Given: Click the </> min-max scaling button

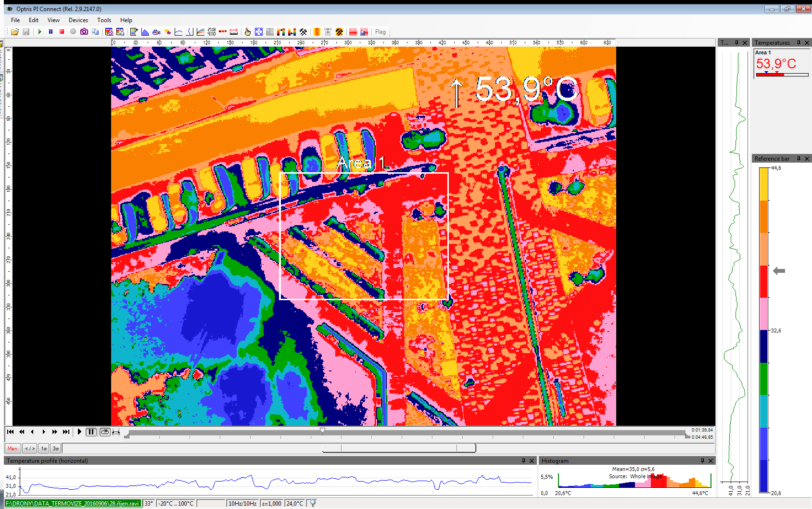Looking at the screenshot, I should pyautogui.click(x=30, y=448).
